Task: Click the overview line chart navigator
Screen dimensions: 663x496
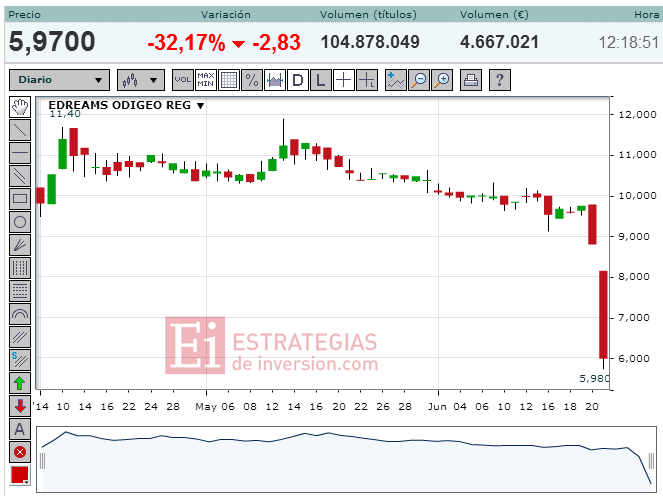Action: point(347,460)
